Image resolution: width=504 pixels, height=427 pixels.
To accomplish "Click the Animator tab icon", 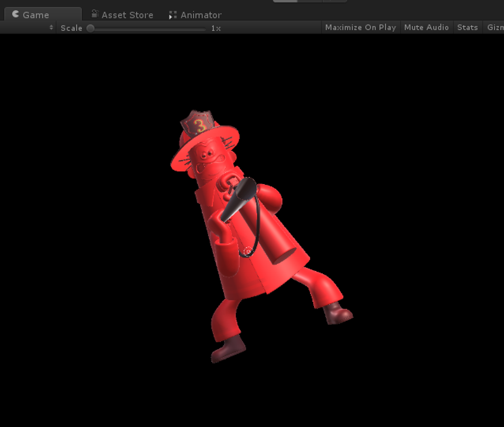I will coord(173,15).
